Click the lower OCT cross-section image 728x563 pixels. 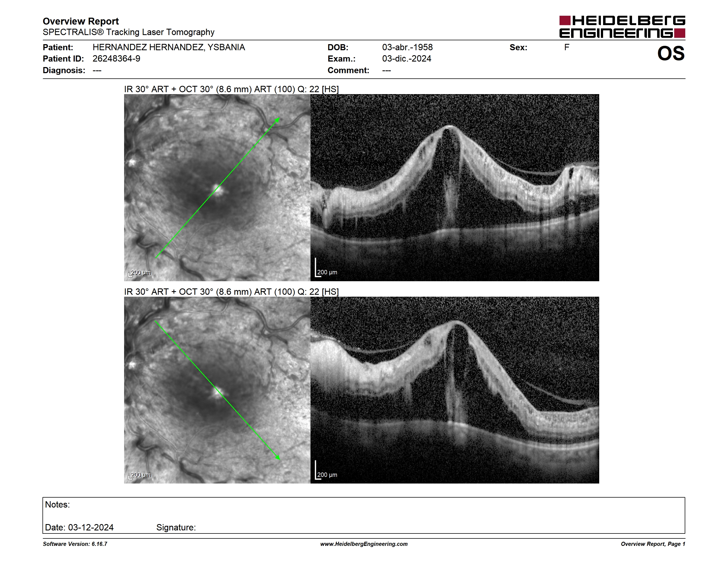click(455, 390)
